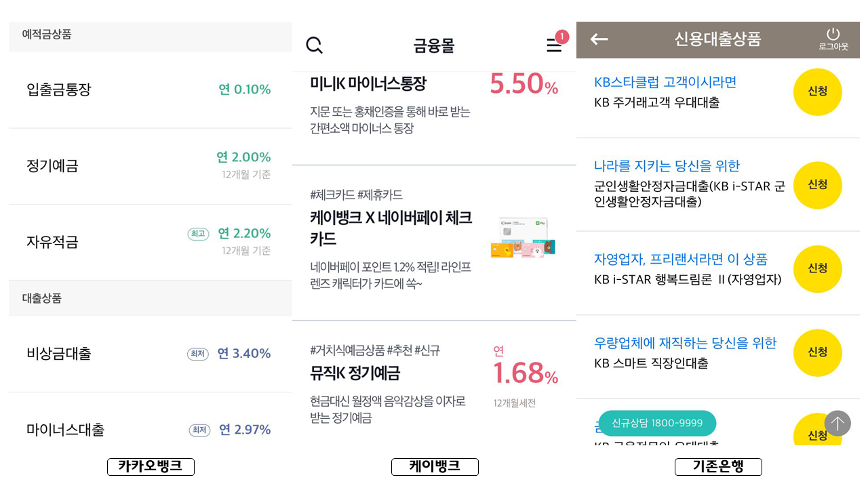The width and height of the screenshot is (868, 488).
Task: Switch to the 케이뱅크 tab
Action: pos(434,466)
